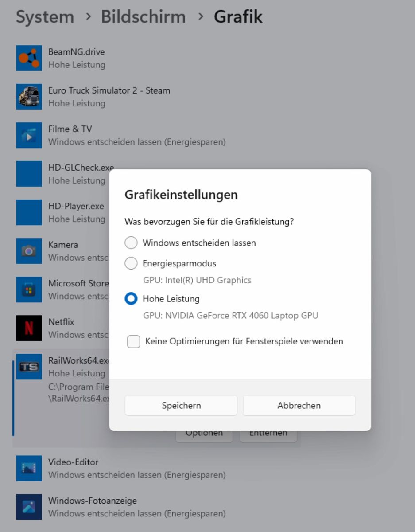Click 'GPU: Intel(R) UHD Graphics' label
This screenshot has height=532, width=415.
point(197,280)
